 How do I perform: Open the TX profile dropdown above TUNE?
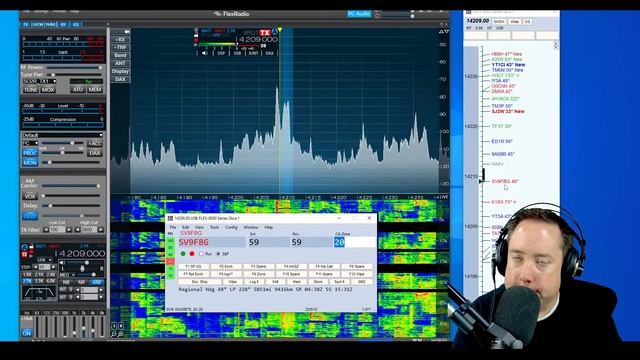click(40, 82)
